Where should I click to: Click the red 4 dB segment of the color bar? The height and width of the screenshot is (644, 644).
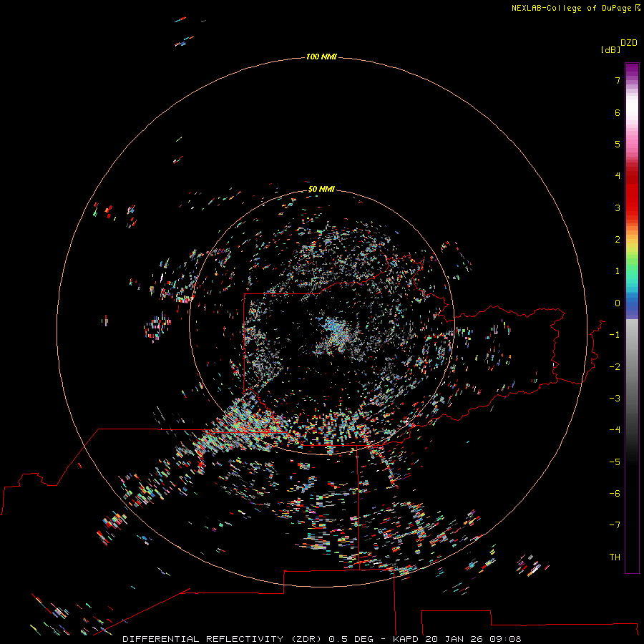pos(632,176)
